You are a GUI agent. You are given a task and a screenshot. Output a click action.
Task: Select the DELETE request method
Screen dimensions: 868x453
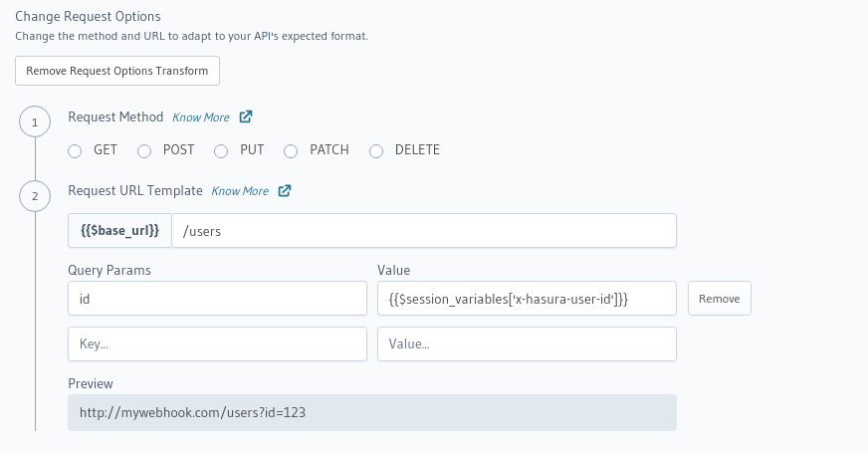[376, 151]
